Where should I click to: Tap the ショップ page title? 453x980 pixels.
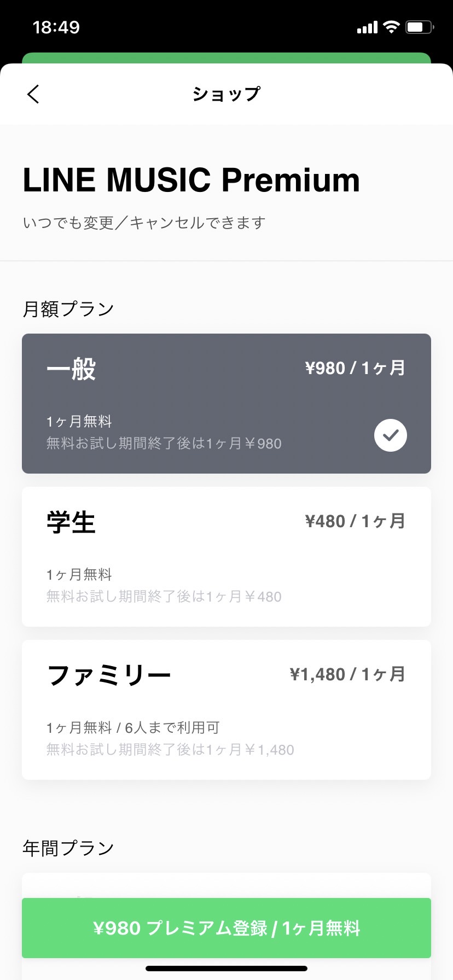[226, 94]
